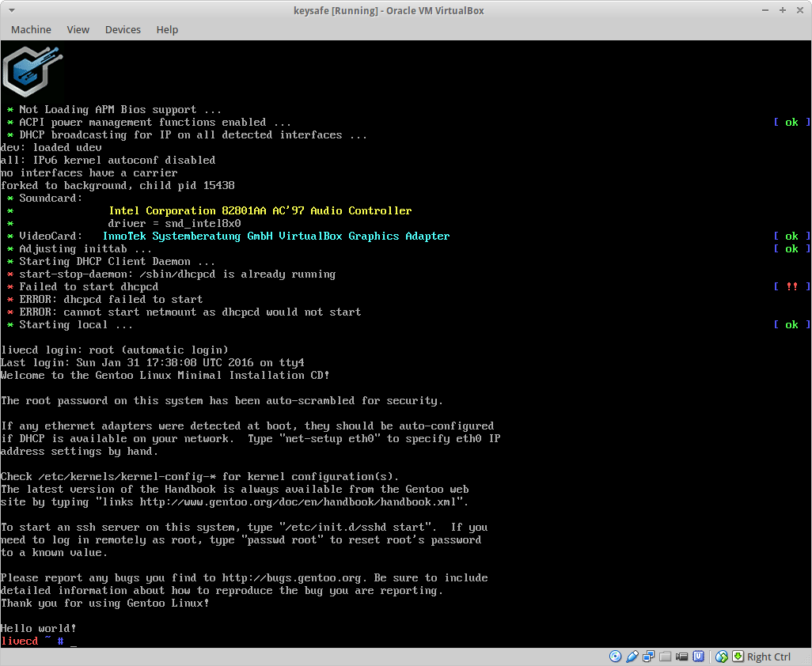Click the video capture status icon

click(681, 657)
